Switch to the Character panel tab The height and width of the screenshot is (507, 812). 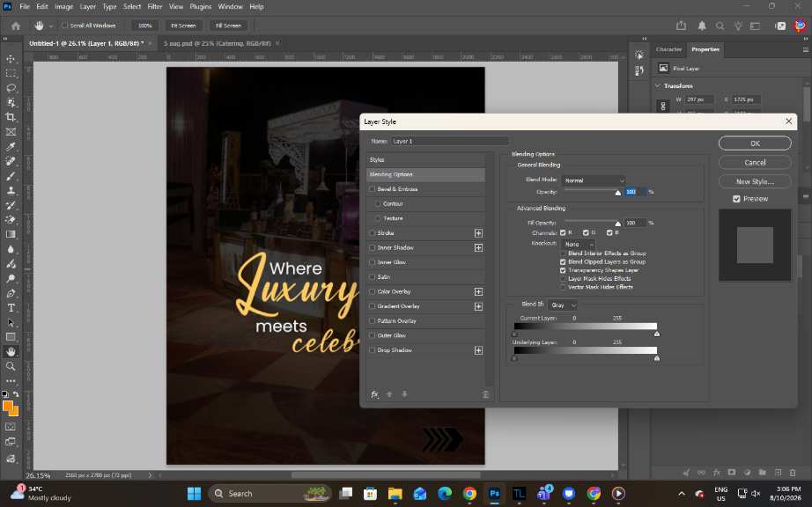pyautogui.click(x=668, y=49)
